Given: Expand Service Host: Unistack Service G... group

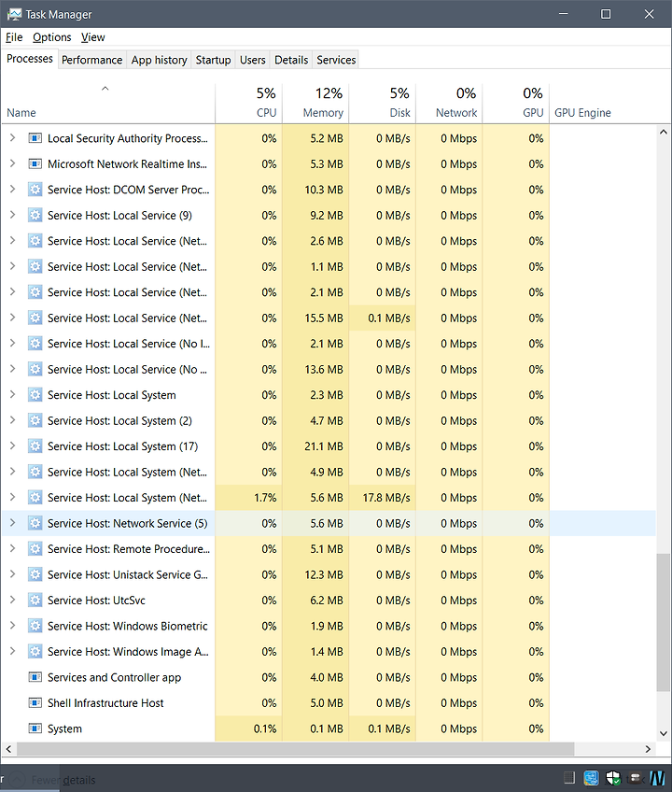Looking at the screenshot, I should tap(13, 573).
